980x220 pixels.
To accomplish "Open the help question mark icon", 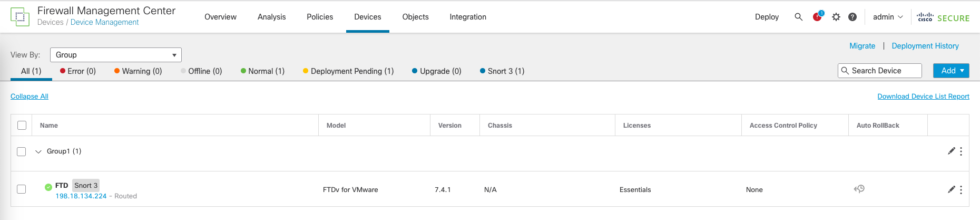I will pos(852,17).
